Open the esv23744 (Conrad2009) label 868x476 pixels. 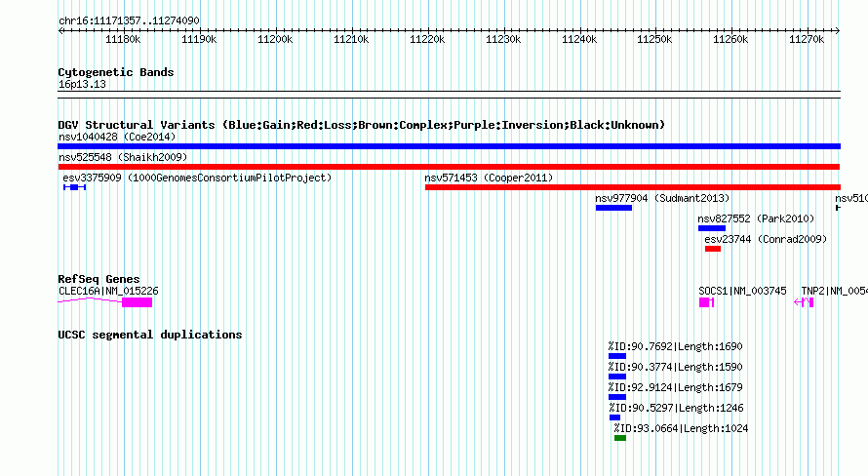click(766, 239)
